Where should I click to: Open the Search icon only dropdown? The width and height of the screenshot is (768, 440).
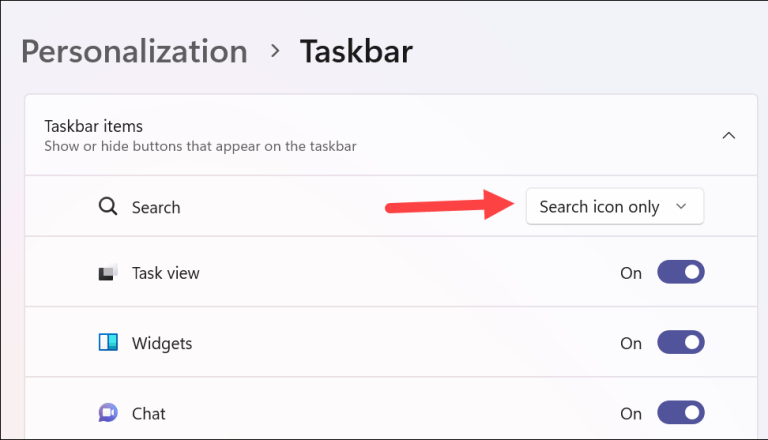(615, 206)
